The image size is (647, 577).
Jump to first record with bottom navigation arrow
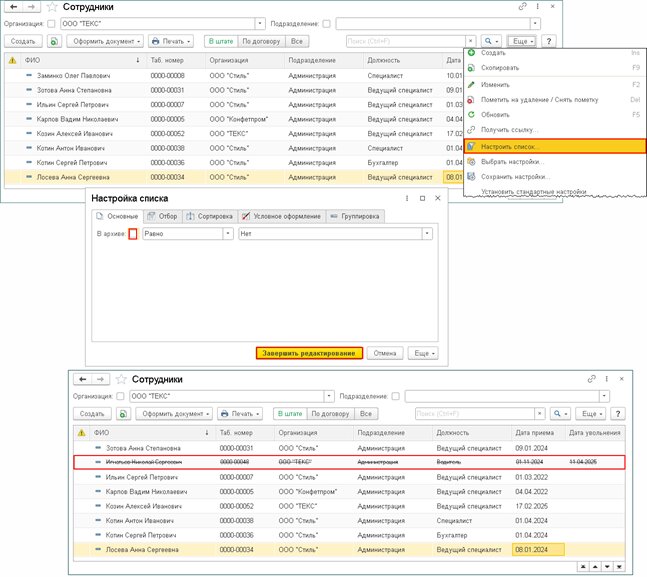point(583,567)
